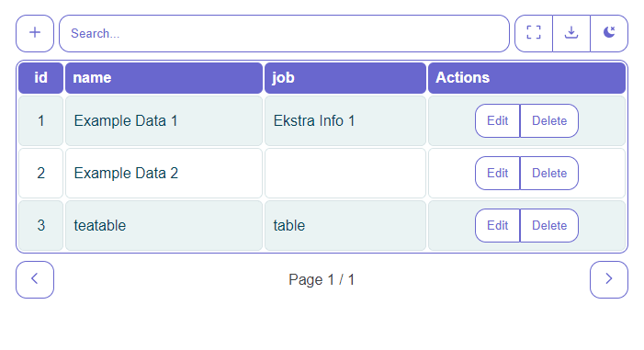Image resolution: width=644 pixels, height=350 pixels.
Task: Go to the next page with right chevron
Action: (x=609, y=279)
